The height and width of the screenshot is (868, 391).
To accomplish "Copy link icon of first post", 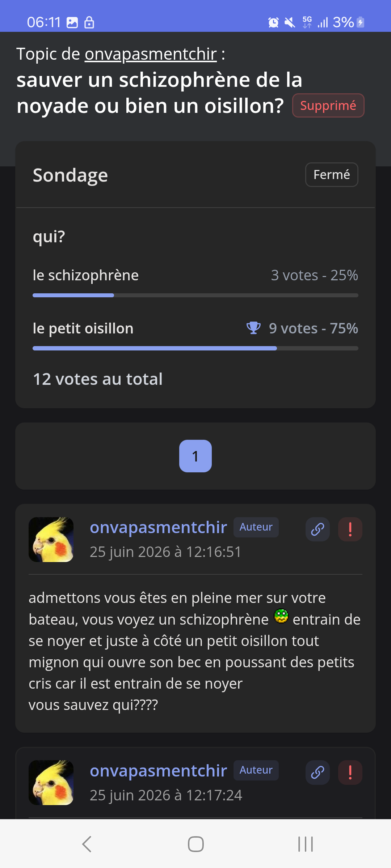I will tap(318, 529).
